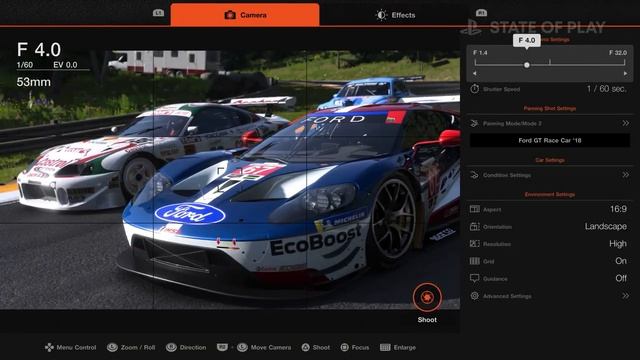Toggle the Guidance Off setting
Image resolution: width=640 pixels, height=360 pixels.
pos(621,278)
